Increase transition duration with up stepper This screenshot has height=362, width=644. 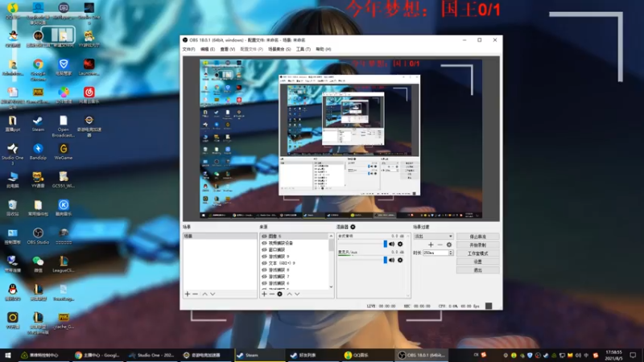point(451,252)
